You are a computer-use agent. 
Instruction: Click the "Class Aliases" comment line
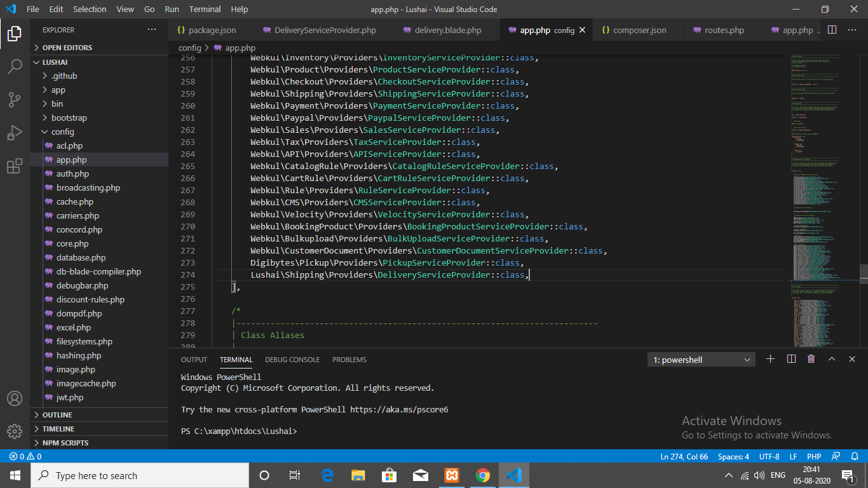pyautogui.click(x=273, y=335)
